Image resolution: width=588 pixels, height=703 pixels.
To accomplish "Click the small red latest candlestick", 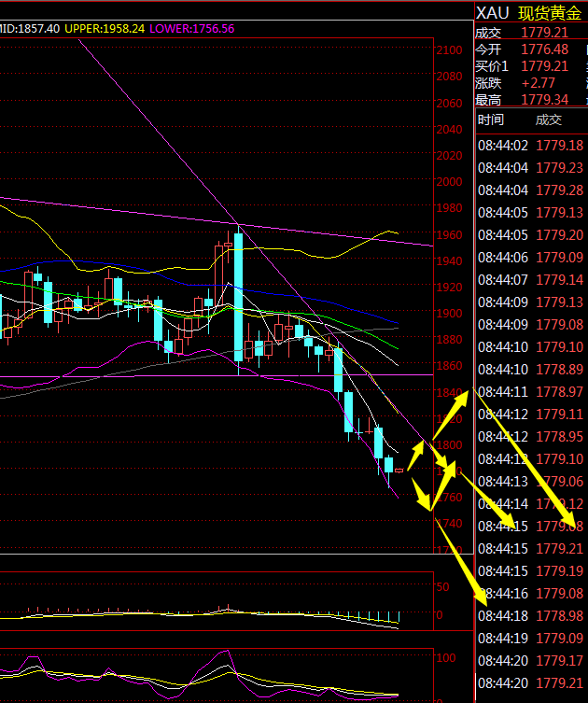I will [x=399, y=471].
